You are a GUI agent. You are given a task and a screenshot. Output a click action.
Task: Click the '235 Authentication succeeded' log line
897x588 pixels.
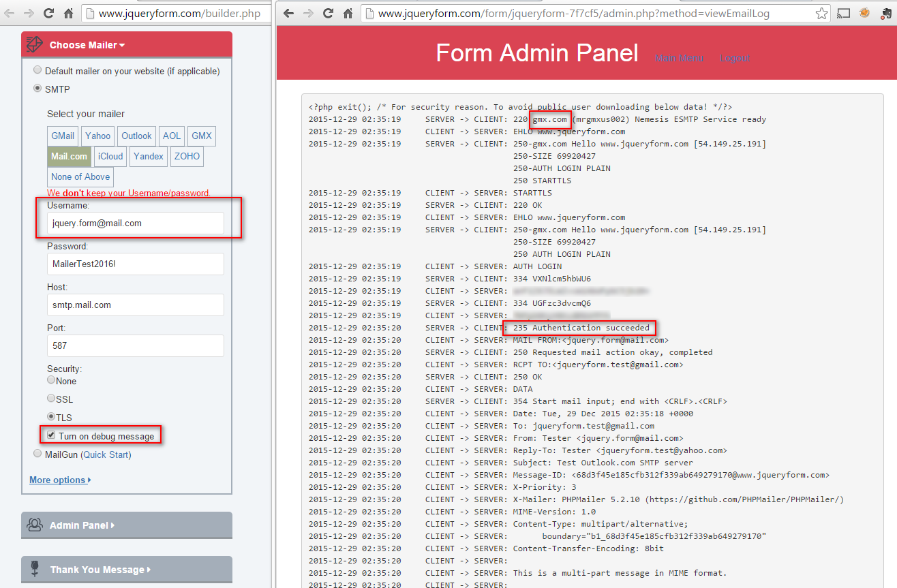tap(581, 328)
